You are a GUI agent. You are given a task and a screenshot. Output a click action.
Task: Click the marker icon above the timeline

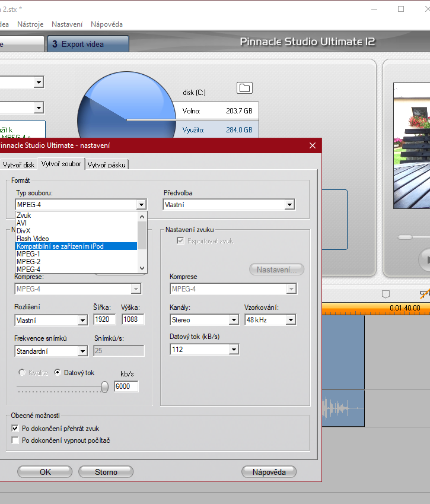pos(386,294)
